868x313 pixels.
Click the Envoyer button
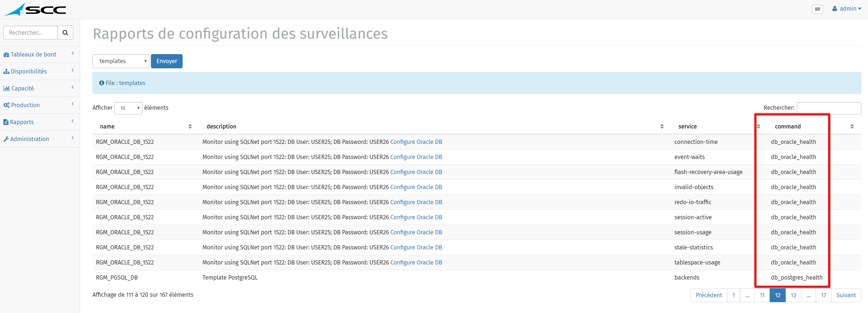pyautogui.click(x=167, y=61)
